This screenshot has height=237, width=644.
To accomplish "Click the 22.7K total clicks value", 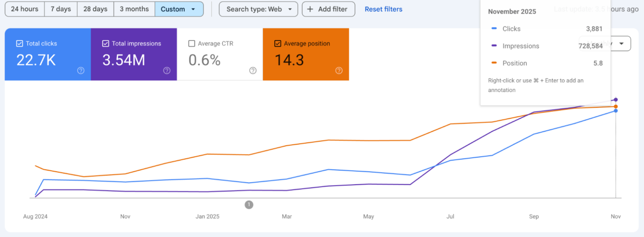I will [36, 60].
